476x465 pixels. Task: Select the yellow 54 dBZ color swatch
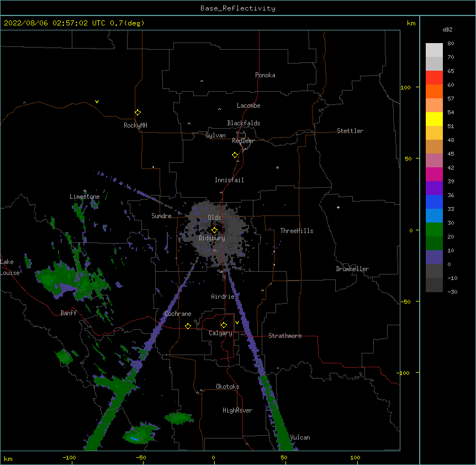(434, 119)
